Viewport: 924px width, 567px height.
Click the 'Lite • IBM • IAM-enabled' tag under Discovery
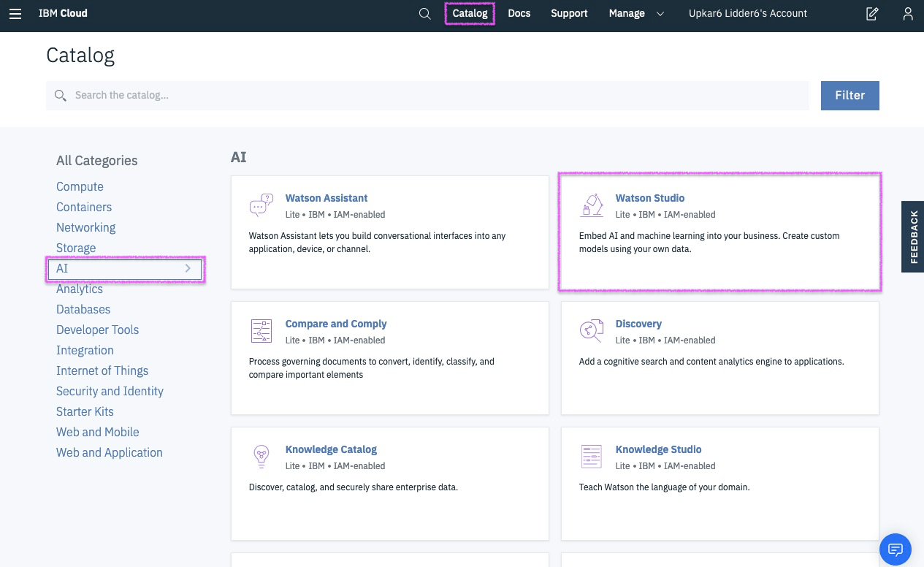pyautogui.click(x=665, y=340)
